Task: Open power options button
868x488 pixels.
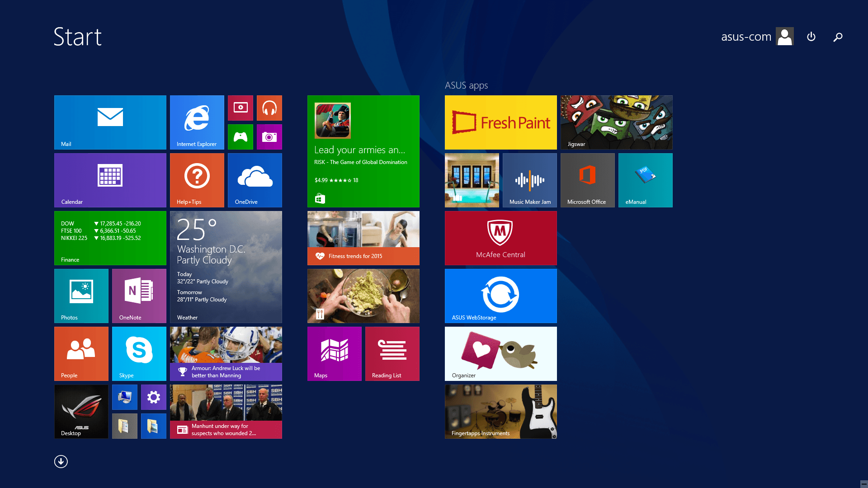Action: [x=811, y=37]
